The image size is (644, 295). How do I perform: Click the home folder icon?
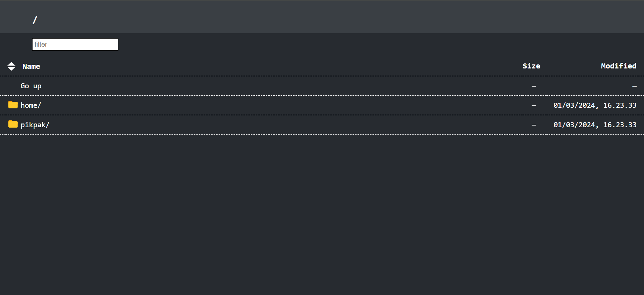pyautogui.click(x=13, y=105)
